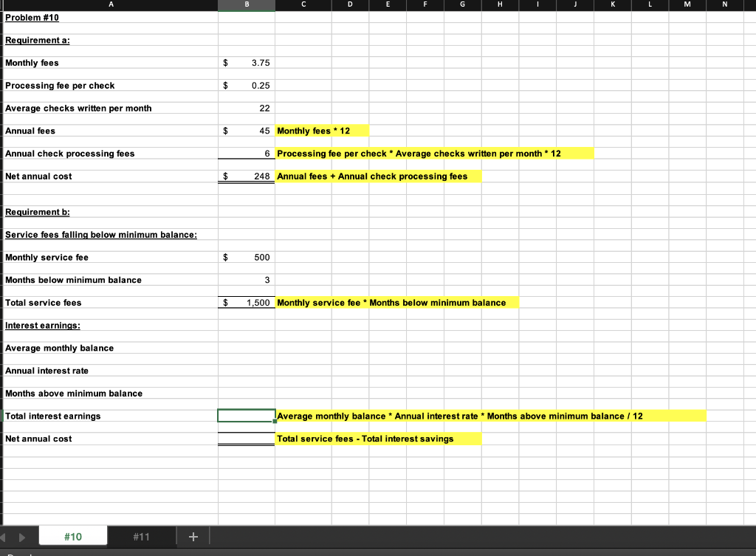Select the Monthly service fee value 500
756x556 pixels.
pos(247,257)
